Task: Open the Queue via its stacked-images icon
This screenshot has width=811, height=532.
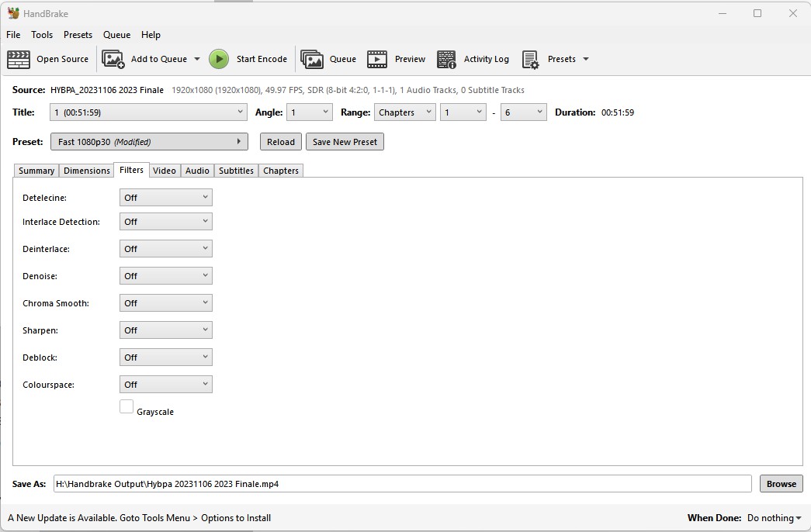Action: pyautogui.click(x=312, y=59)
